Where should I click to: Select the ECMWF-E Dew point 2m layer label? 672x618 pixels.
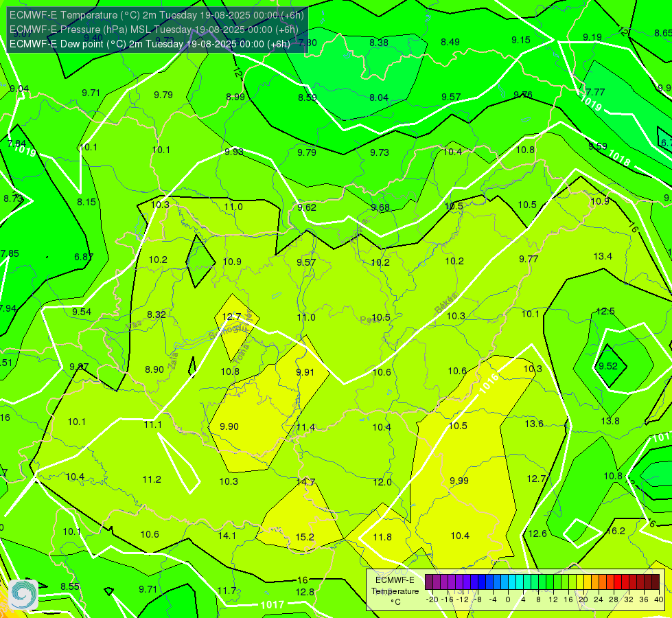(x=150, y=44)
